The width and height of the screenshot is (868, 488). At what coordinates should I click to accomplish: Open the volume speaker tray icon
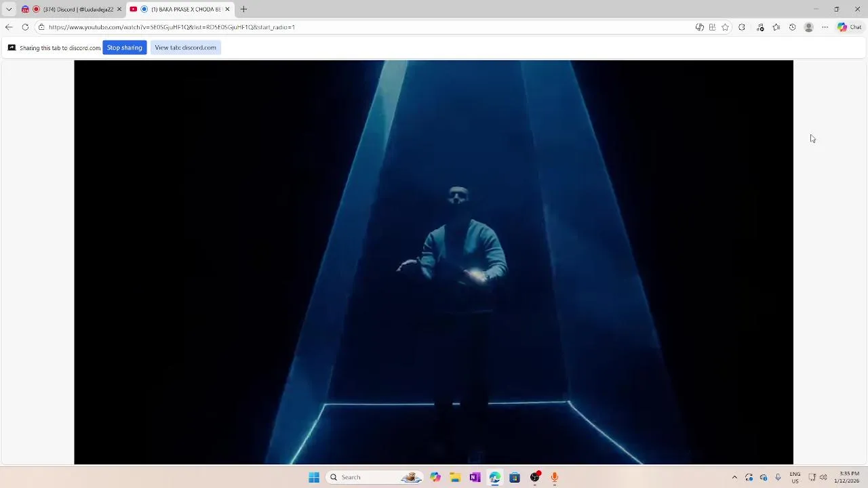pyautogui.click(x=823, y=477)
